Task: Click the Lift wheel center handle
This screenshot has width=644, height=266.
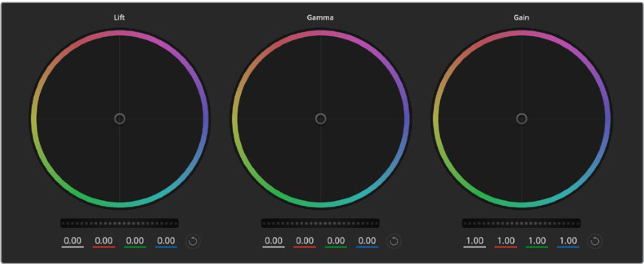Action: tap(120, 119)
